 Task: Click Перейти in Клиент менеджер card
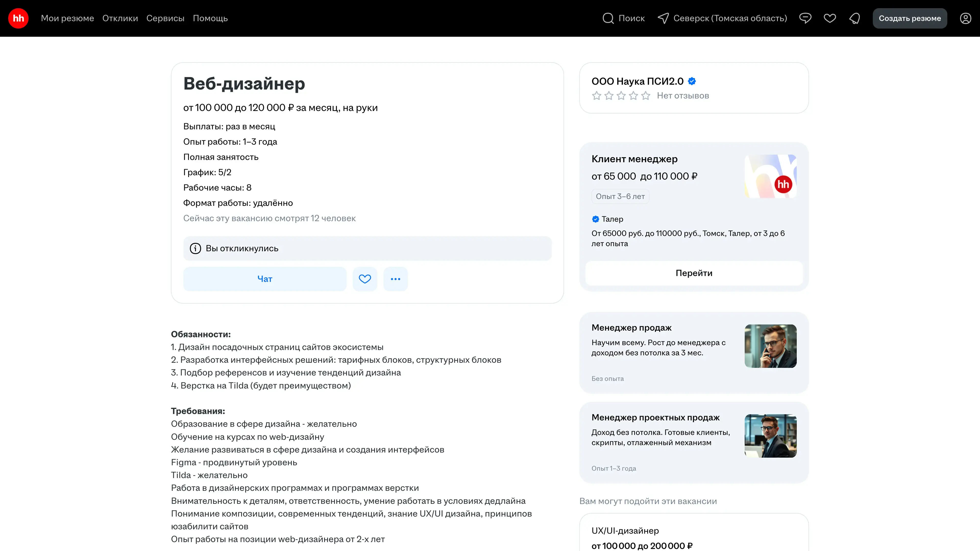(694, 273)
